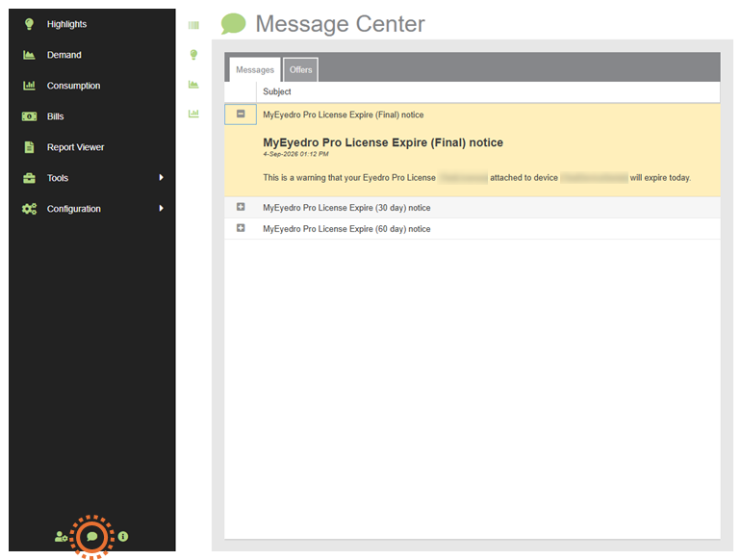Click the Configuration gears icon
Image resolution: width=742 pixels, height=560 pixels.
point(29,209)
